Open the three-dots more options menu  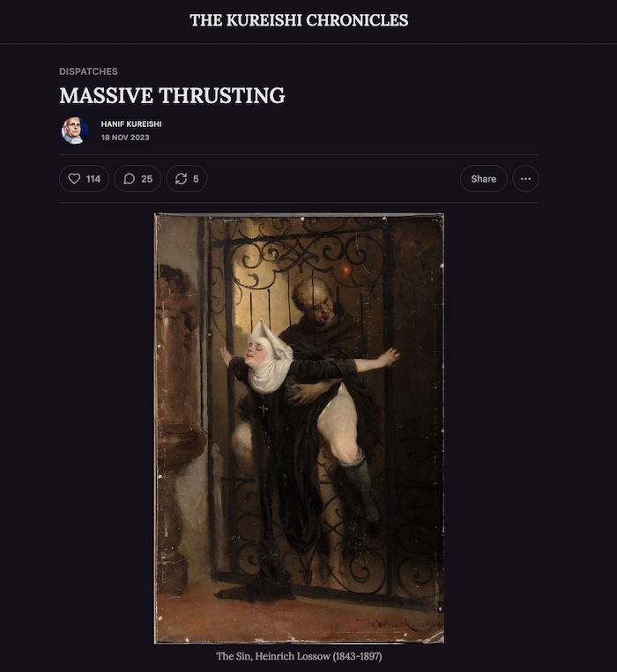click(x=525, y=179)
